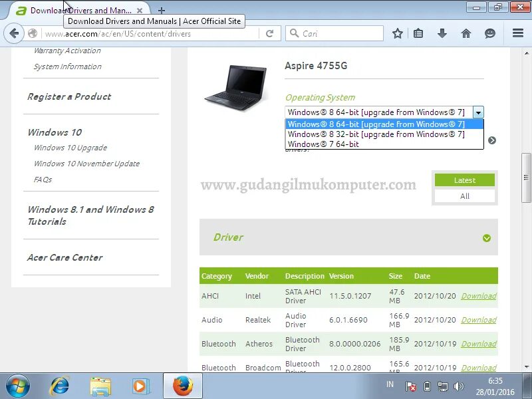This screenshot has height=399, width=532.
Task: Download the Broadcom Bluetooth driver
Action: coord(478,368)
